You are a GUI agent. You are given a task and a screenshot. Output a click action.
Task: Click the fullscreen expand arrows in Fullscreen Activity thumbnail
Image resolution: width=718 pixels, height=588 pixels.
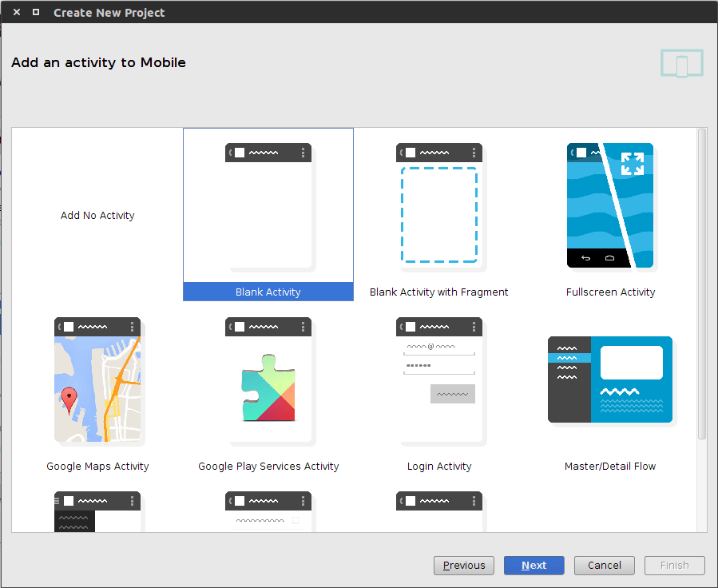633,164
